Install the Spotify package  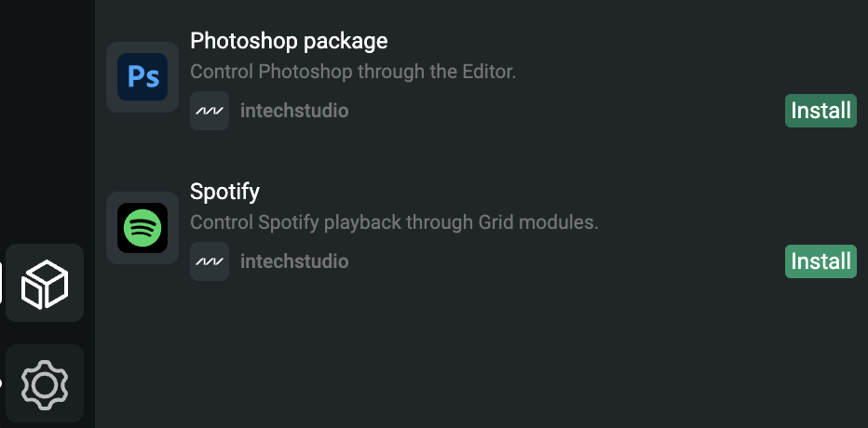(x=821, y=261)
